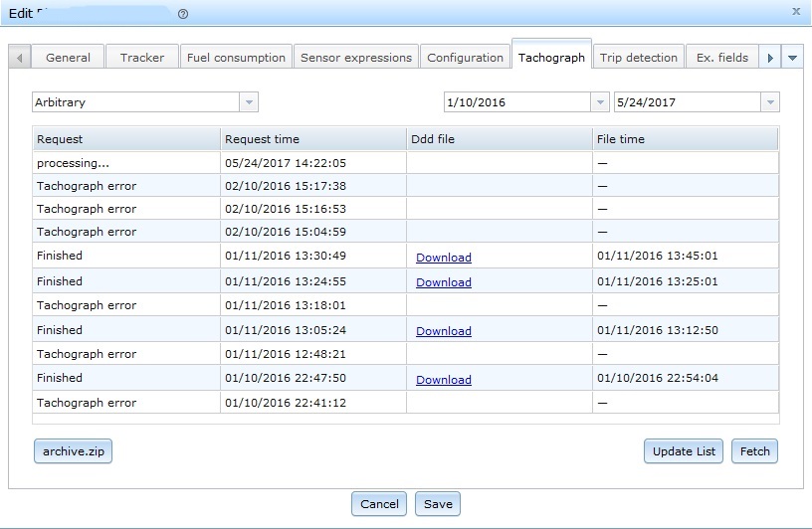The height and width of the screenshot is (529, 812).
Task: Select Finished status in 22:47:50 row
Action: coord(60,377)
